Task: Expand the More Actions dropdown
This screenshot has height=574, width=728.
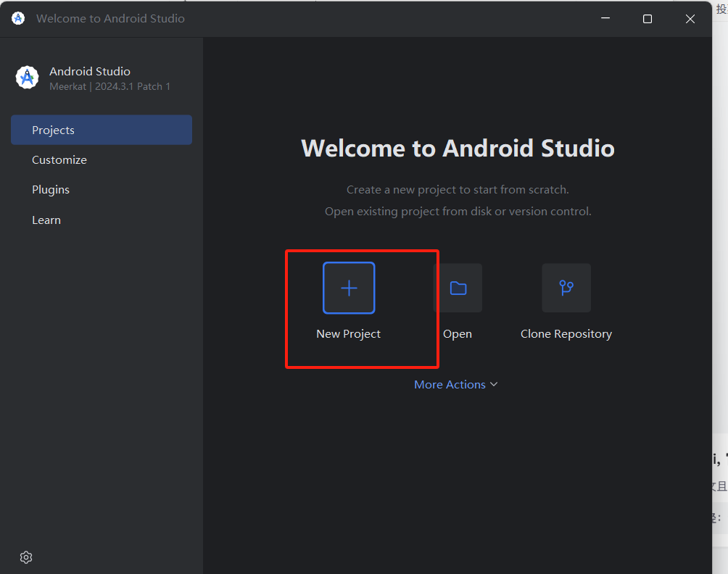Action: click(x=455, y=385)
